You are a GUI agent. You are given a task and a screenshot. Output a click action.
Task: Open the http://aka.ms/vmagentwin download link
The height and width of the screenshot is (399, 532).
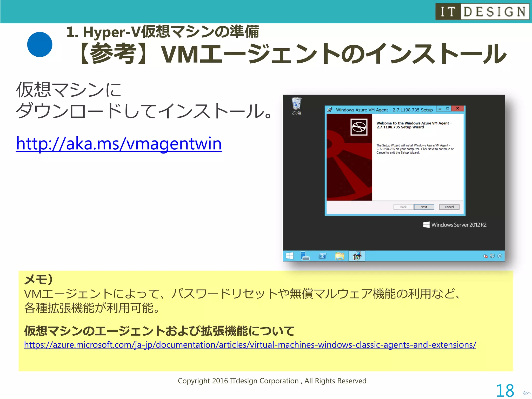(x=119, y=144)
